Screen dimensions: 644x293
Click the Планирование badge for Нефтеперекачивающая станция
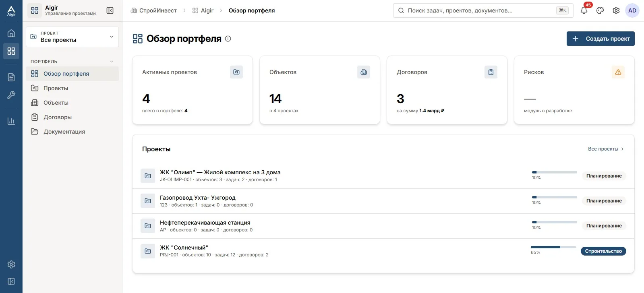[x=604, y=226]
